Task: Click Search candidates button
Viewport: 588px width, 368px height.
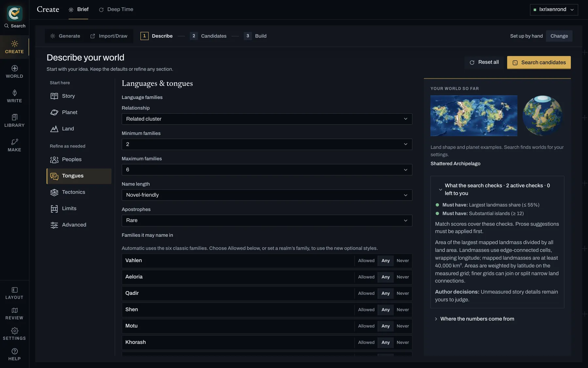Action: (x=539, y=62)
